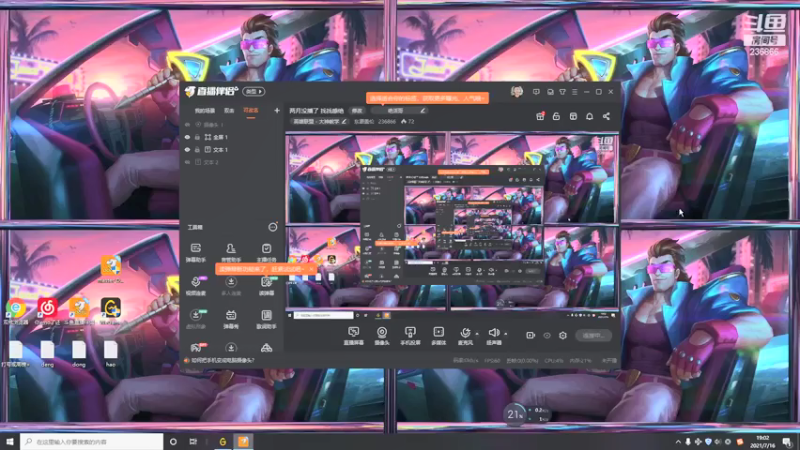Expand toolbox more options circle icon
800x450 pixels.
(x=273, y=227)
